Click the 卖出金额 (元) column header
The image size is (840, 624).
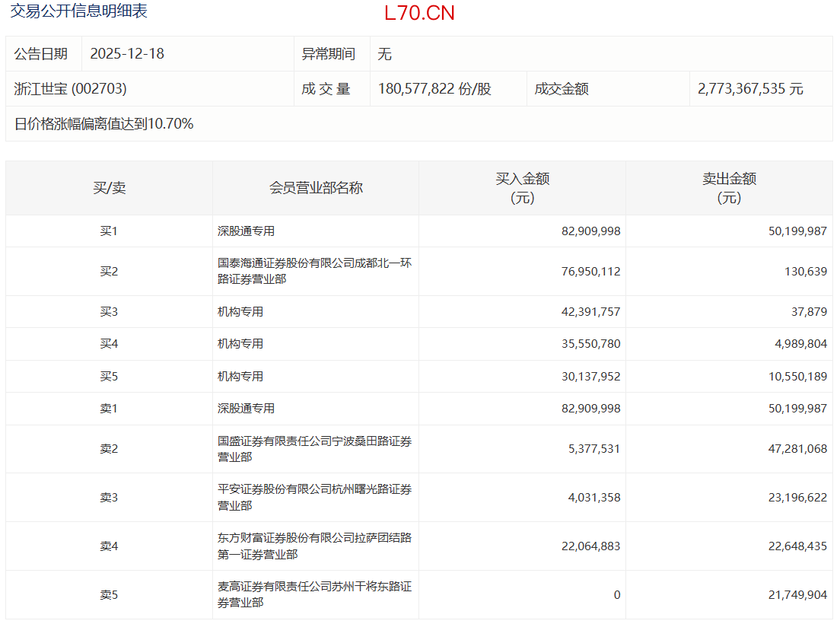[x=729, y=188]
